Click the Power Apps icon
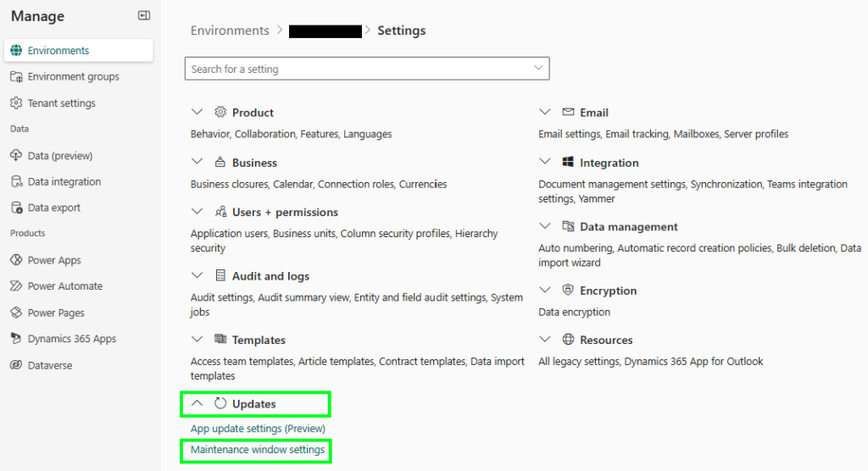Screen dimensions: 868x471 16,260
